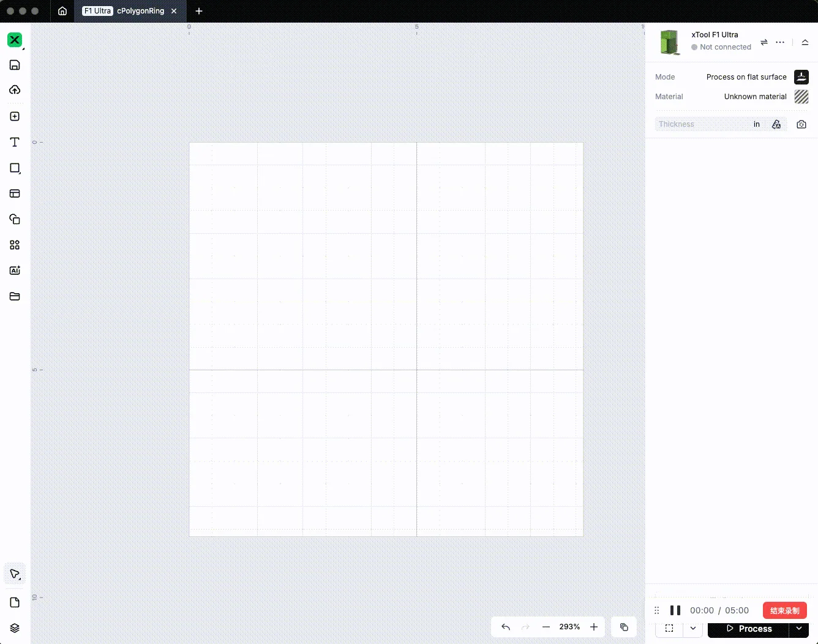The height and width of the screenshot is (644, 818).
Task: Switch device with the swap arrows icon
Action: (x=764, y=42)
